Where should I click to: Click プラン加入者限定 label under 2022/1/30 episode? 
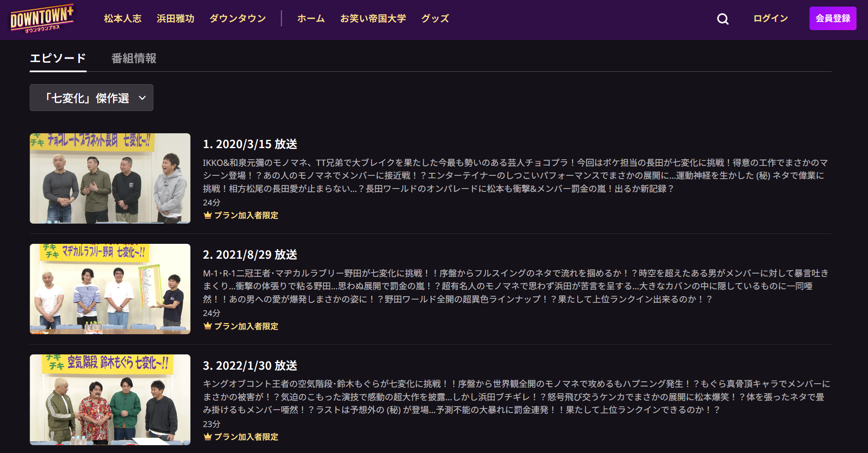pos(246,437)
